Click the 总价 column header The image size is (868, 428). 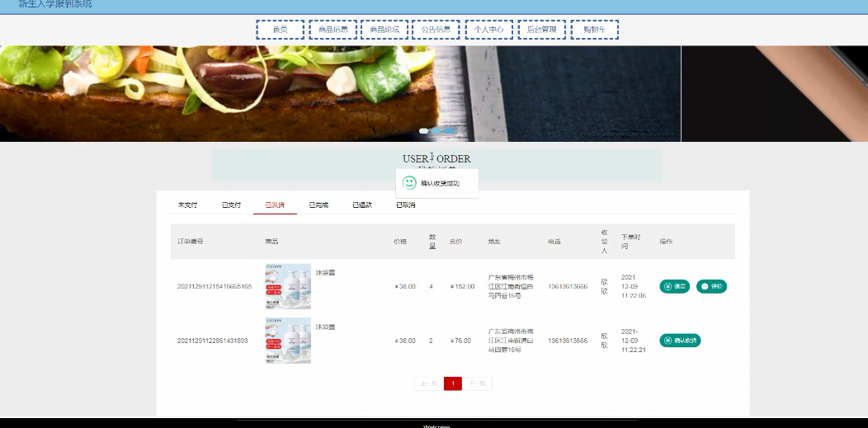point(455,242)
